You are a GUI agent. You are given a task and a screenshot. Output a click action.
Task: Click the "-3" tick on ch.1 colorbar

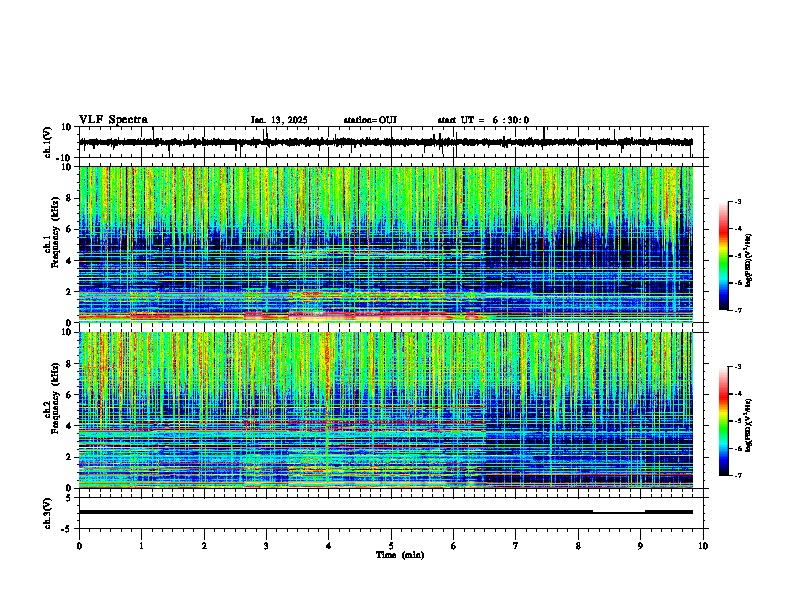click(x=737, y=201)
